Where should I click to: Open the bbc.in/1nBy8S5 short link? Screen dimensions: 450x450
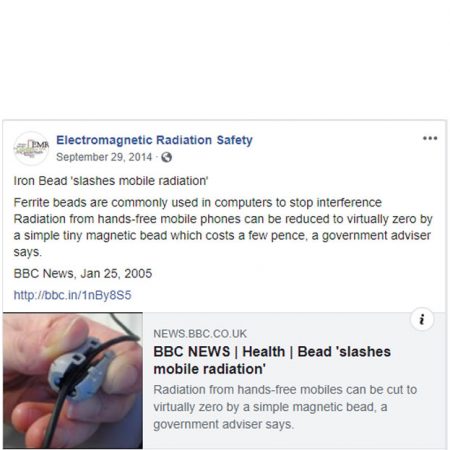[72, 295]
